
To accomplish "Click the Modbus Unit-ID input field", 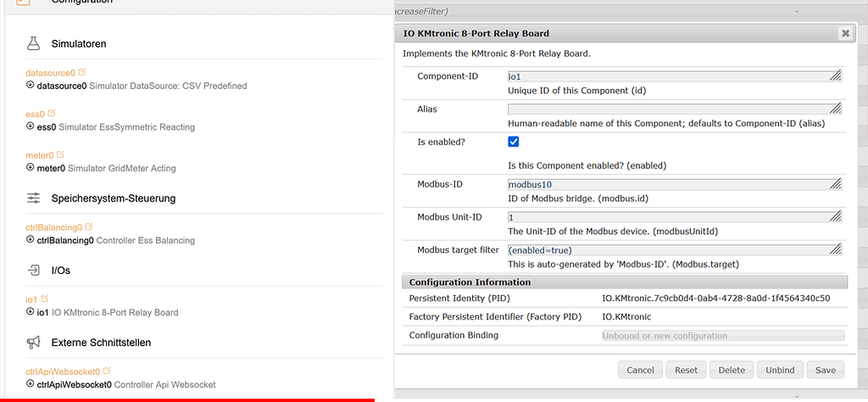I will click(675, 217).
